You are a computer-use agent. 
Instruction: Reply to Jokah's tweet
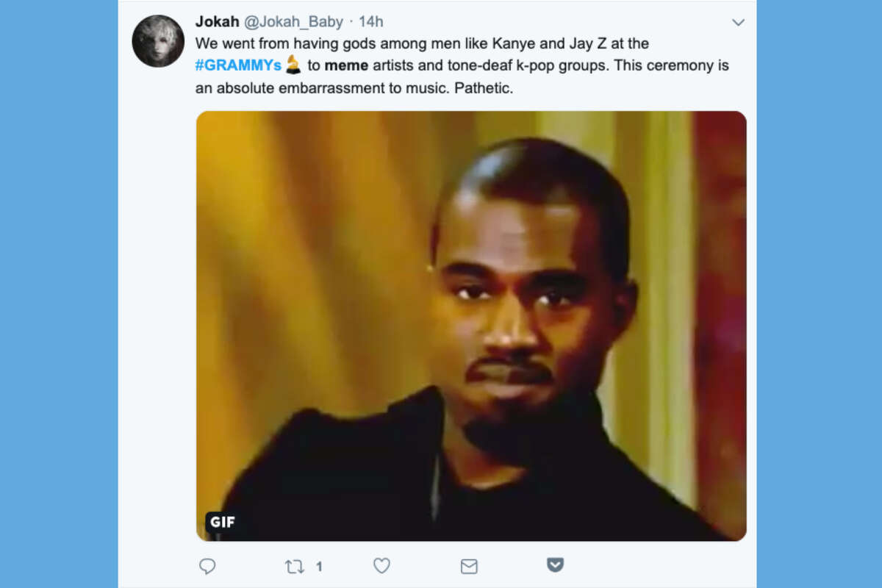(x=208, y=566)
